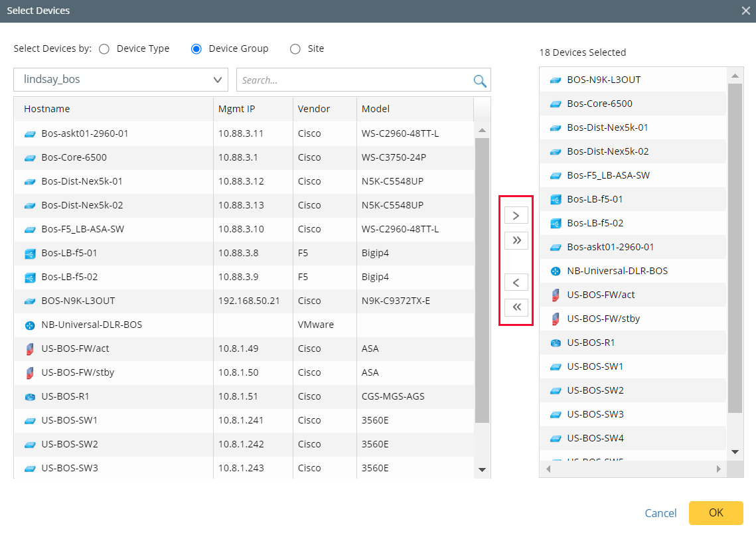Image resolution: width=756 pixels, height=539 pixels.
Task: Click the Device Group radio button
Action: (x=196, y=48)
